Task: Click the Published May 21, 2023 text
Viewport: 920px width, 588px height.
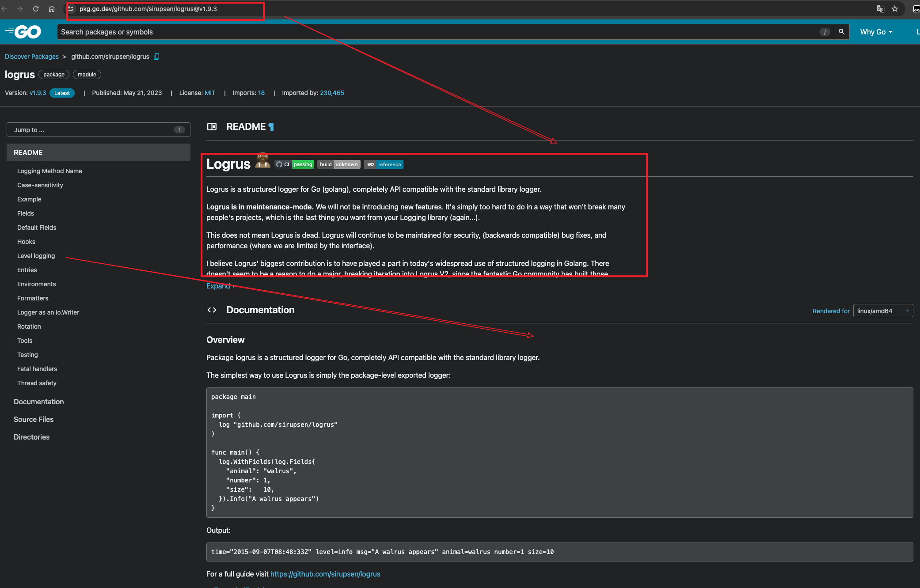Action: (x=127, y=93)
